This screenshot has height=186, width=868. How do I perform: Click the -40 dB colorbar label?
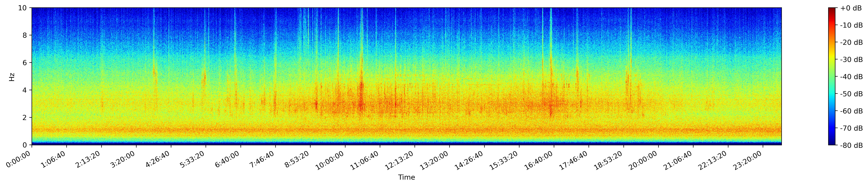click(851, 77)
